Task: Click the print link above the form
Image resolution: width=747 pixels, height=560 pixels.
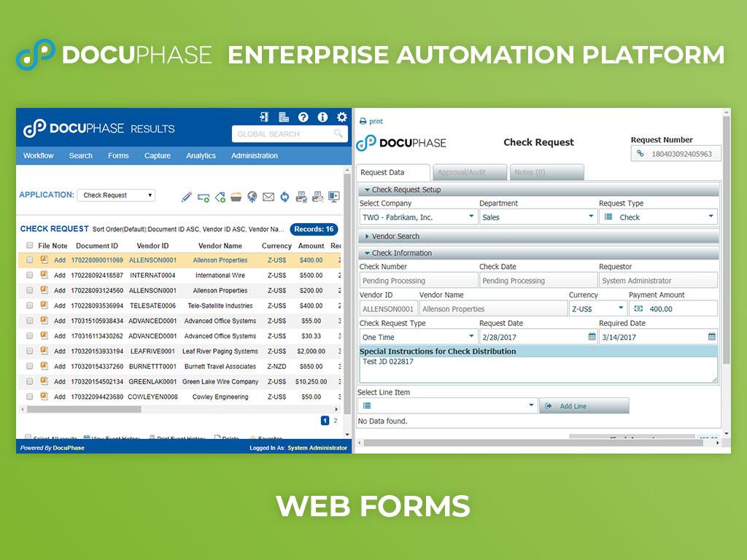Action: [x=371, y=122]
